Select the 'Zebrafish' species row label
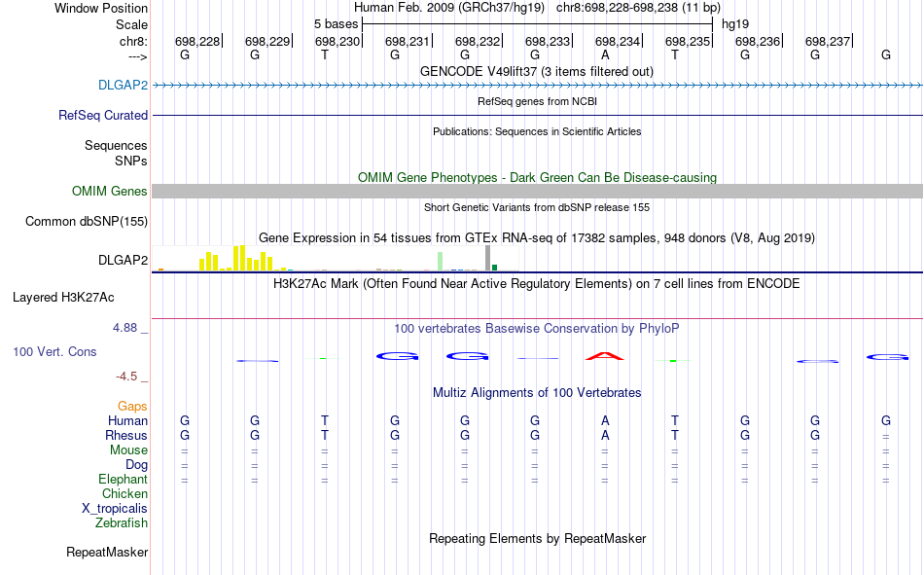The width and height of the screenshot is (924, 575). pos(122,522)
